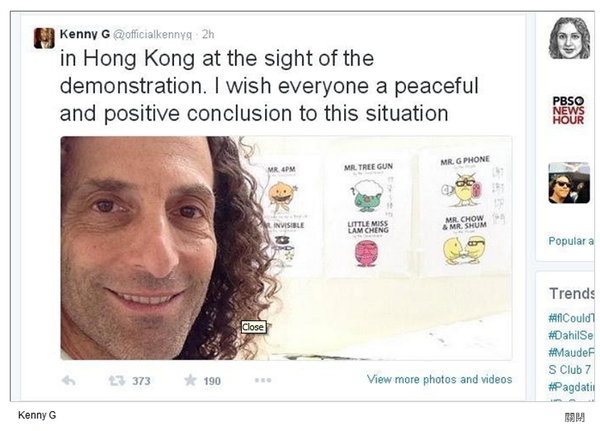Viewport: 600px width, 431px height.
Task: Click the sketched woman portrait avatar
Action: (x=569, y=38)
